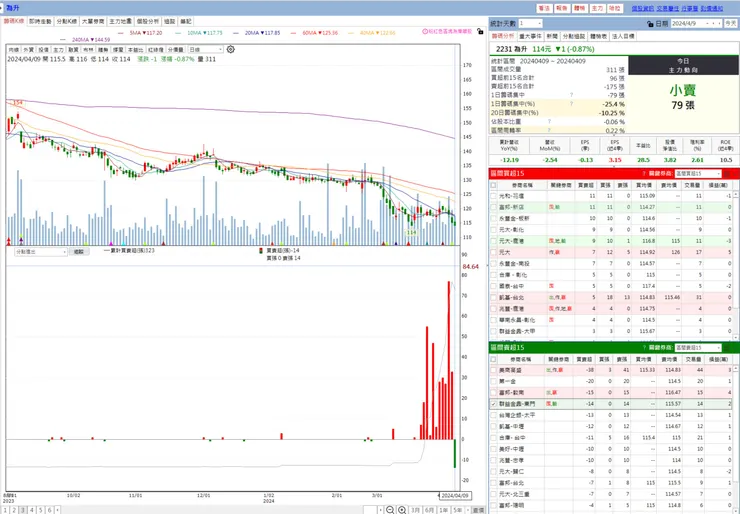Set chart range to 6月
The image size is (740, 514).
point(429,510)
